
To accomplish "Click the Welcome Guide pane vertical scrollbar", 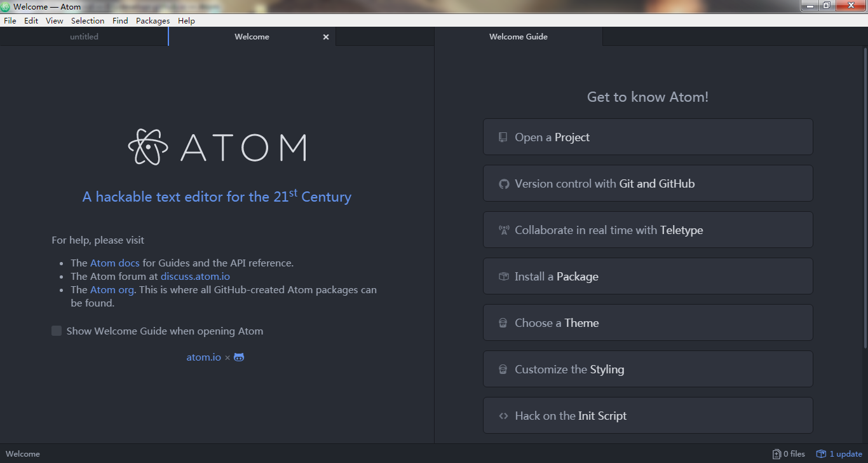I will point(865,197).
